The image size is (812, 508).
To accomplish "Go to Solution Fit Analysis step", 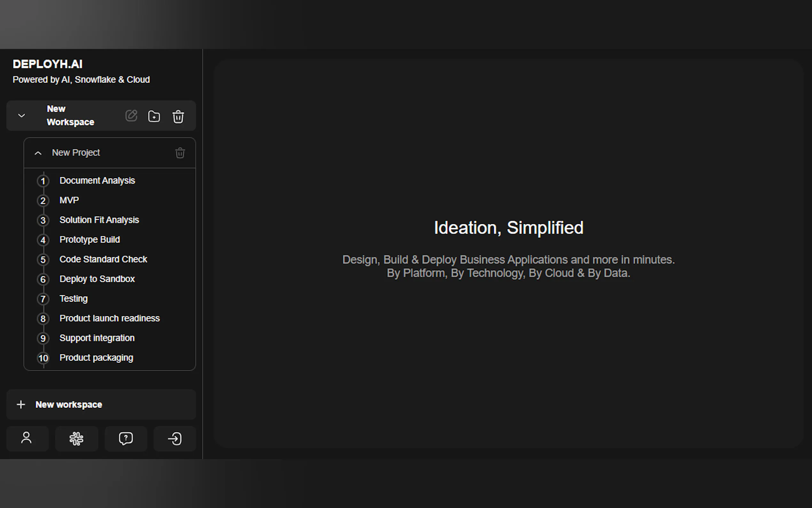I will coord(99,220).
